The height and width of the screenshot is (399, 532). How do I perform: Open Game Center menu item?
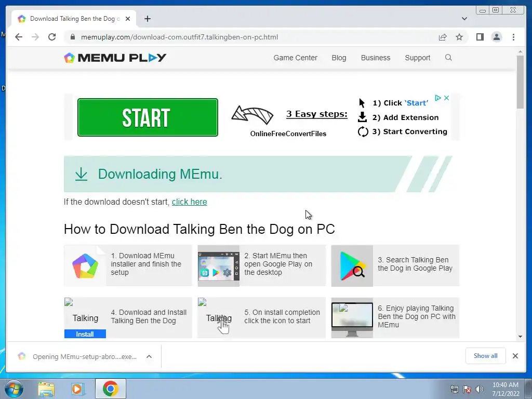(295, 58)
